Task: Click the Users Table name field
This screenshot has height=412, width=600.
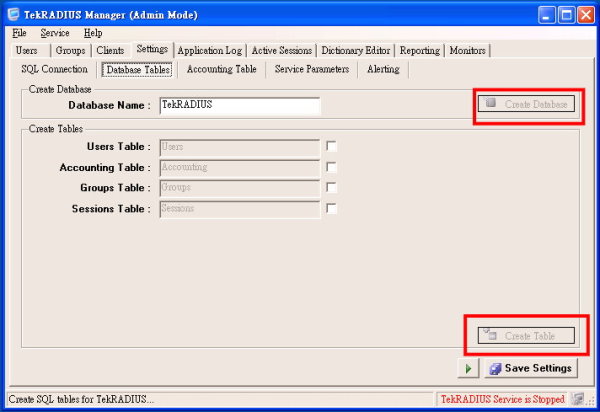Action: pos(240,147)
